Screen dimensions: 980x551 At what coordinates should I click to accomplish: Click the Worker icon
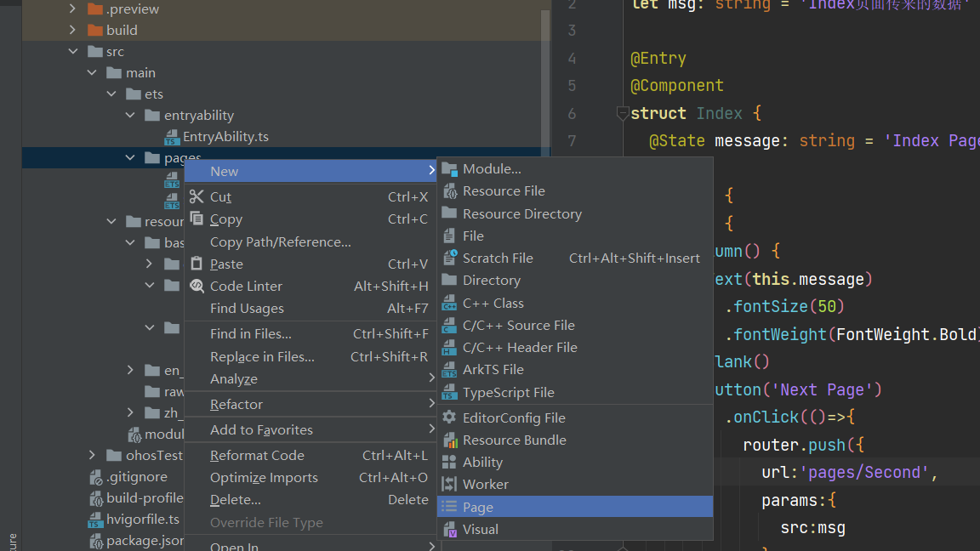(449, 484)
